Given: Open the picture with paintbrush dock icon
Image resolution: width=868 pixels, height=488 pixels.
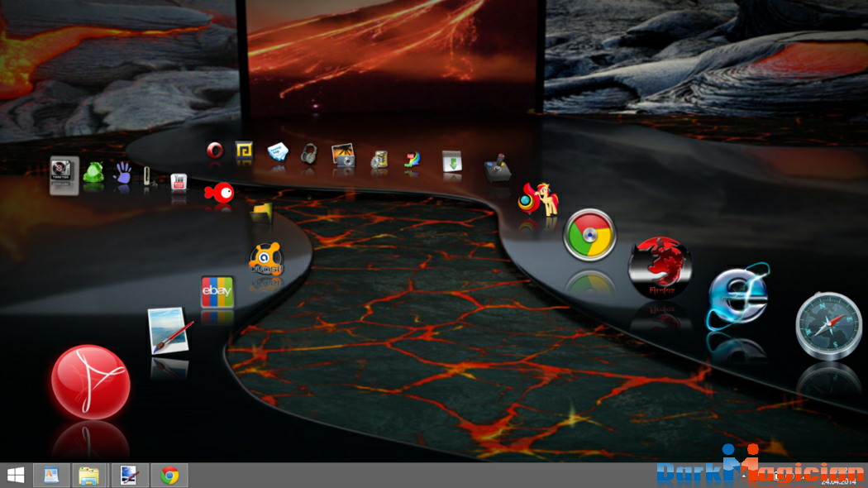Looking at the screenshot, I should [170, 331].
